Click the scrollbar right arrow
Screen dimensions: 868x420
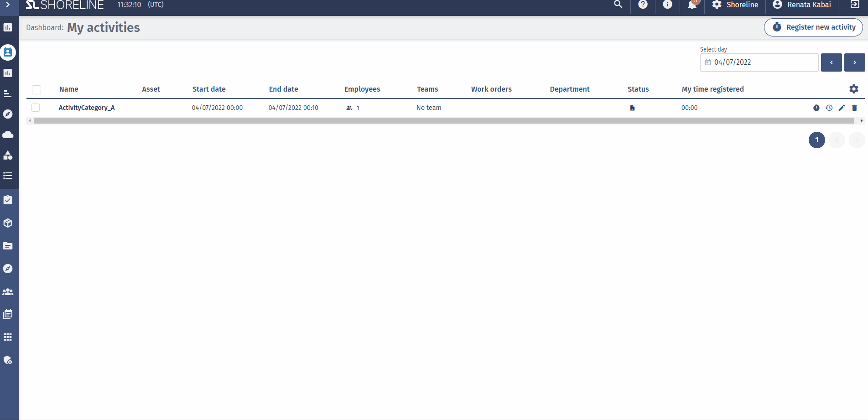[861, 121]
